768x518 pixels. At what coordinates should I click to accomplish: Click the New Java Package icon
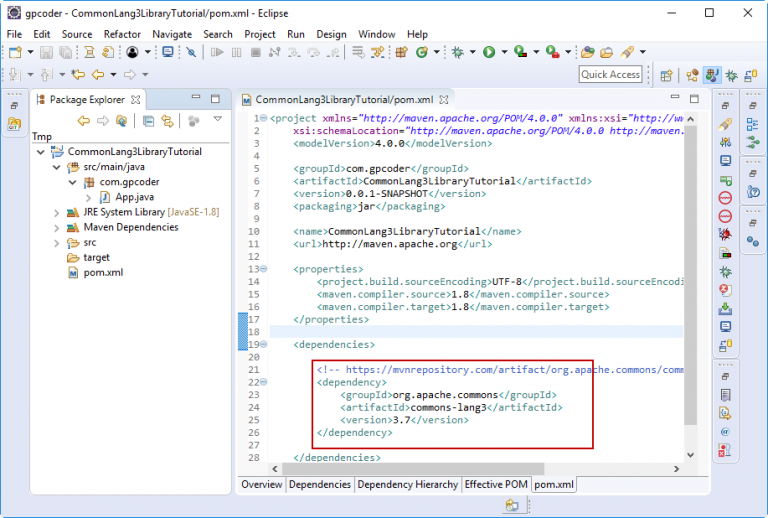[402, 52]
